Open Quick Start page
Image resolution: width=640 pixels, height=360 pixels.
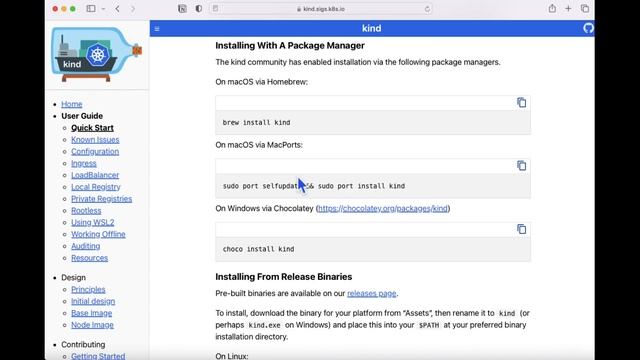click(x=92, y=128)
